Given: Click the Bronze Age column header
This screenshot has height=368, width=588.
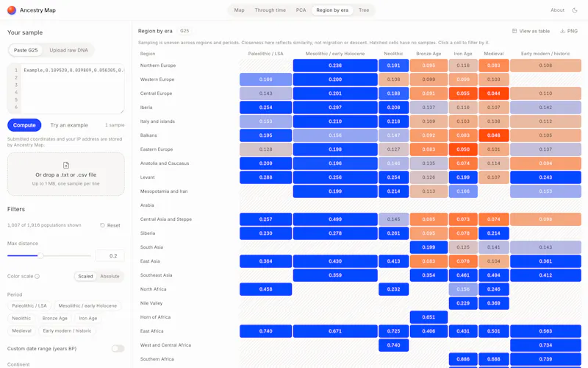Looking at the screenshot, I should click(429, 54).
